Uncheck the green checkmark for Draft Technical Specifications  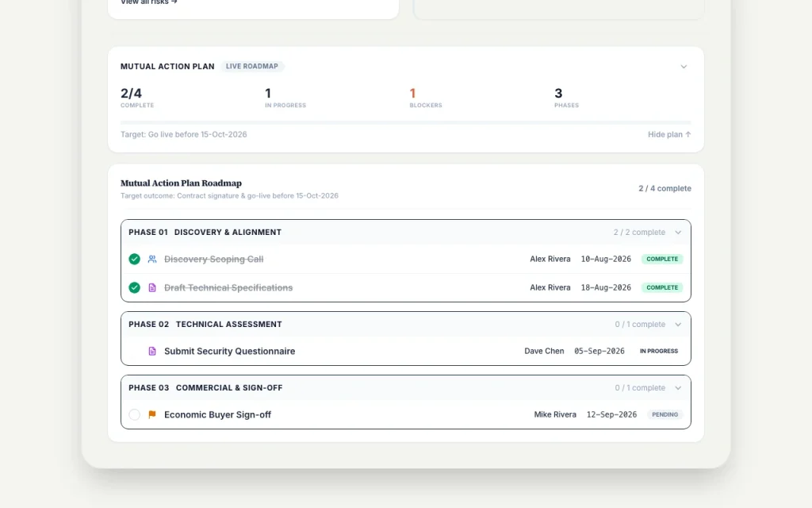(134, 287)
